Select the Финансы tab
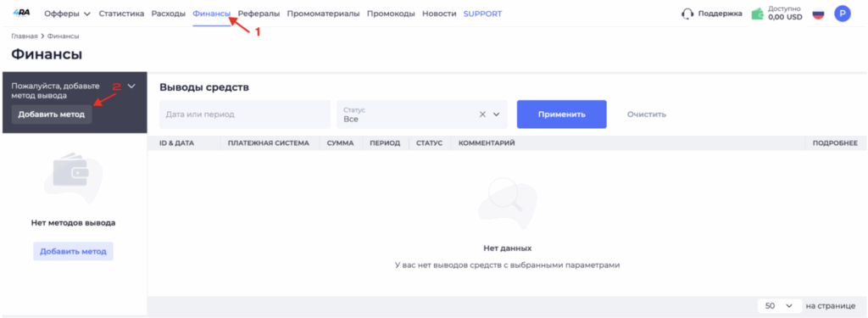868x318 pixels. pyautogui.click(x=211, y=14)
